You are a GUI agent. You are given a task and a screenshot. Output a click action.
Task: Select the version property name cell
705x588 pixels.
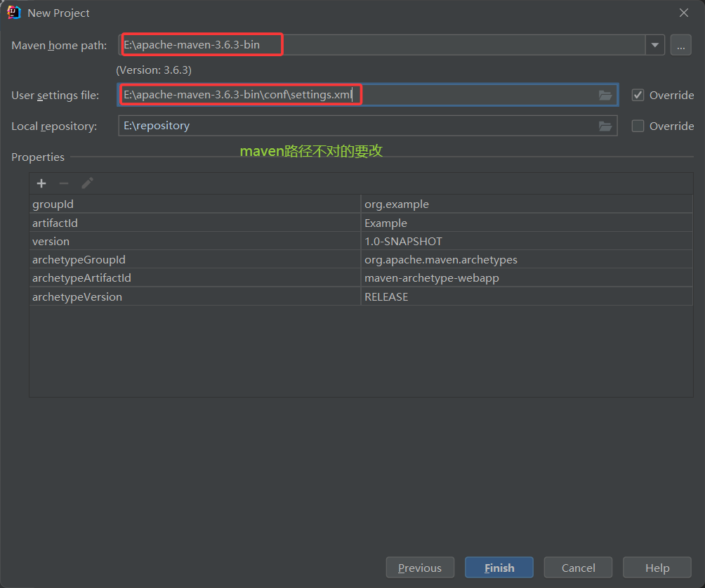[195, 241]
